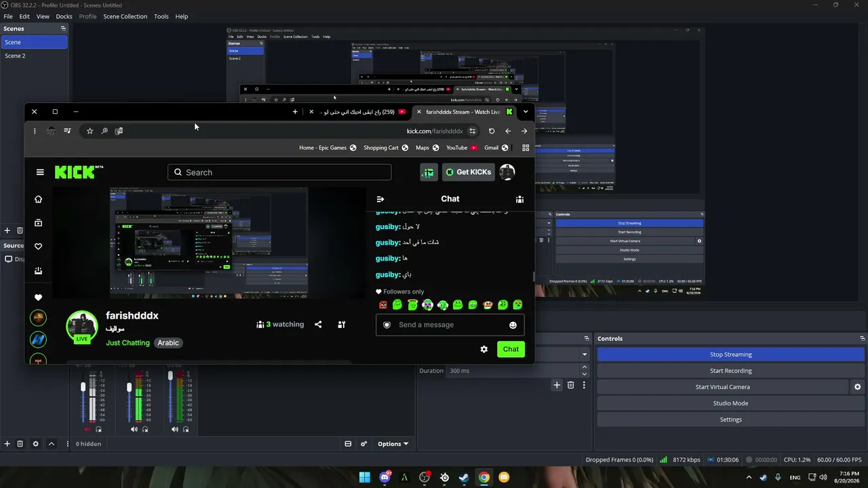Toggle monitoring headphone icon on third channel

tap(186, 429)
